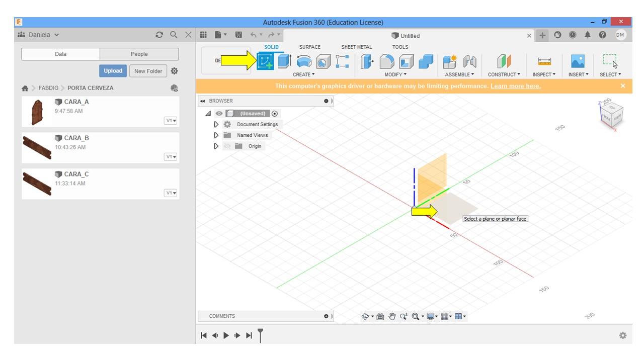Click the extensions icon beside new tab
Viewport: 644px width, 362px height.
pos(557,35)
